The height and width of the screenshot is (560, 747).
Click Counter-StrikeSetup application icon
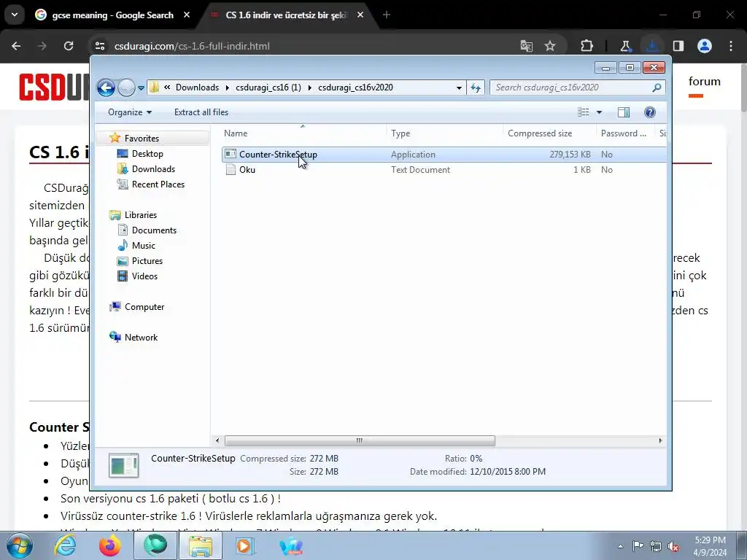(x=231, y=154)
